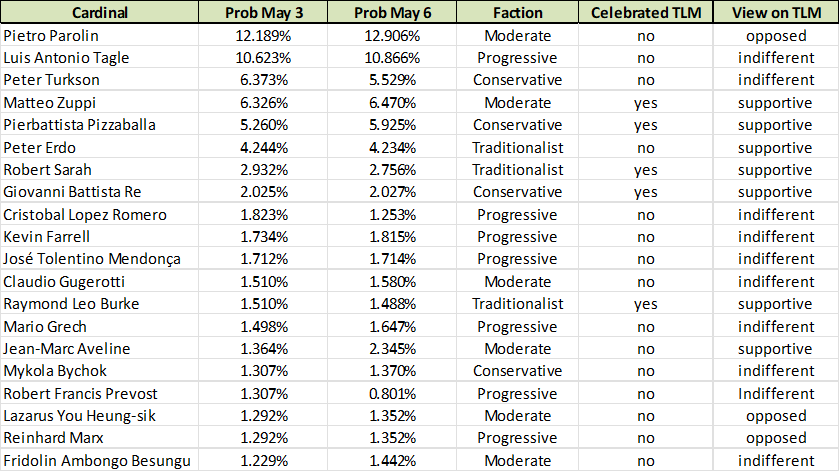Viewport: 840px width, 472px height.
Task: Select Peter Turkson's May 3 probability
Action: coord(260,80)
